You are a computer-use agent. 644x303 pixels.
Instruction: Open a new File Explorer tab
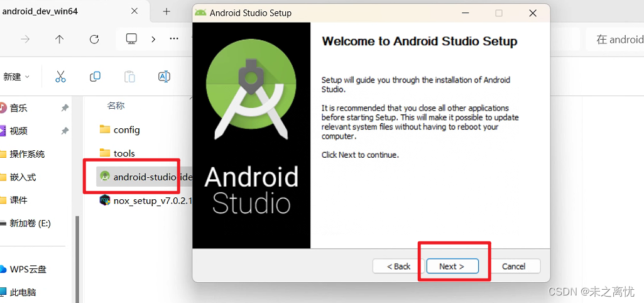166,11
